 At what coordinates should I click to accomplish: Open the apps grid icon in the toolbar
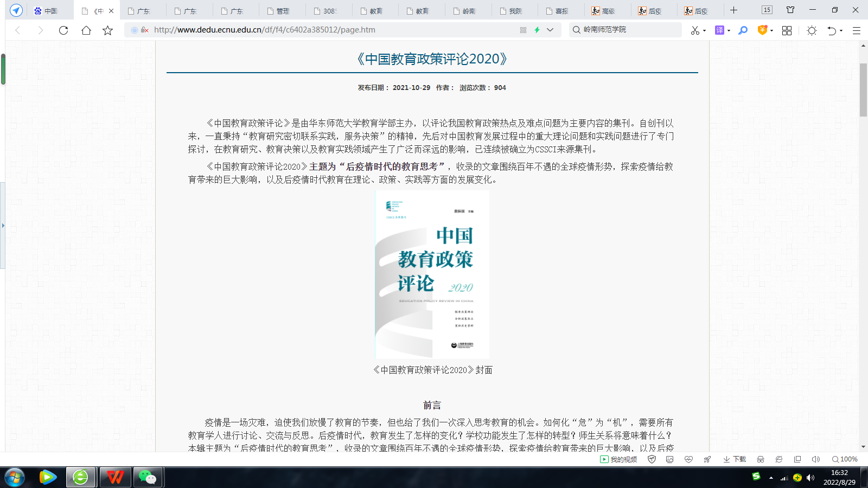[787, 30]
